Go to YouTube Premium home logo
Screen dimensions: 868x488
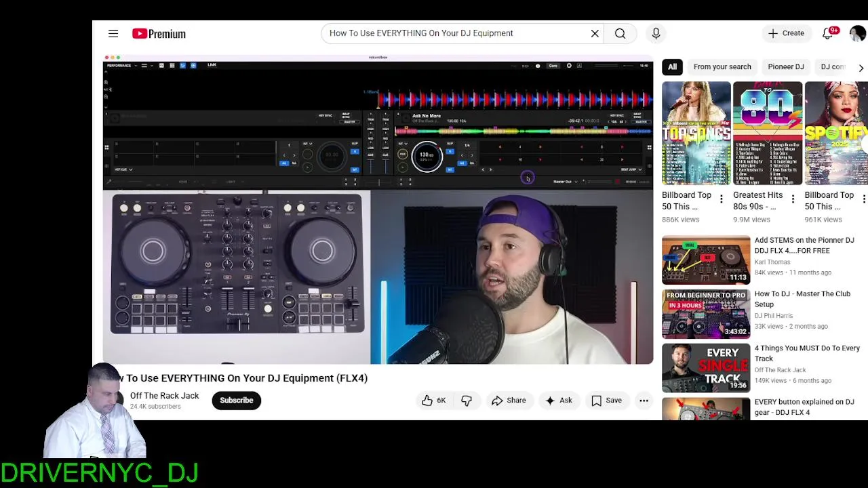click(x=159, y=33)
